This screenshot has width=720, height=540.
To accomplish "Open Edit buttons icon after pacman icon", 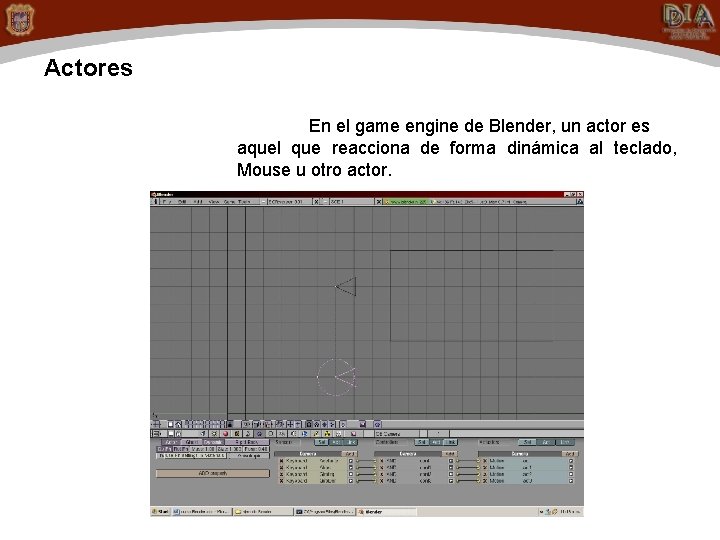I will click(270, 434).
